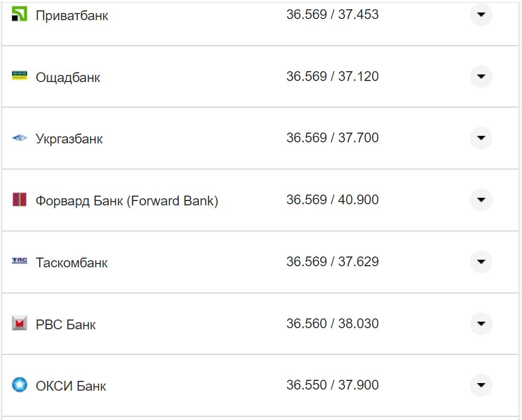The height and width of the screenshot is (420, 522).
Task: Click the rate 36.569 / 40.900 for Форвард Банк
Action: (333, 199)
